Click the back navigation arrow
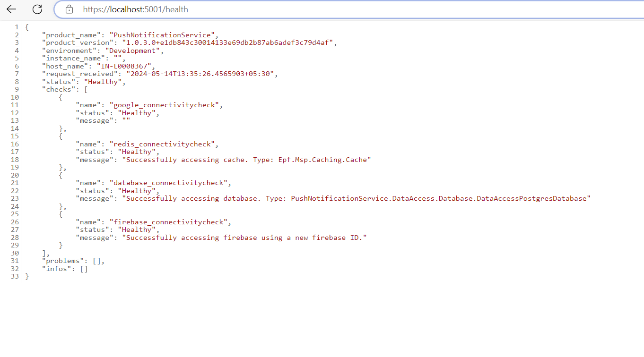This screenshot has width=644, height=357. pos(11,9)
